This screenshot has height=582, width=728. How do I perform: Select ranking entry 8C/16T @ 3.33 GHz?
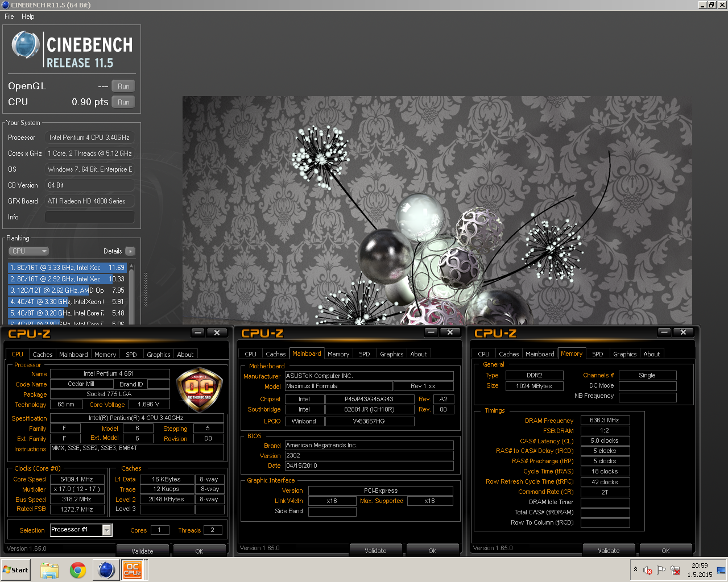click(x=67, y=268)
